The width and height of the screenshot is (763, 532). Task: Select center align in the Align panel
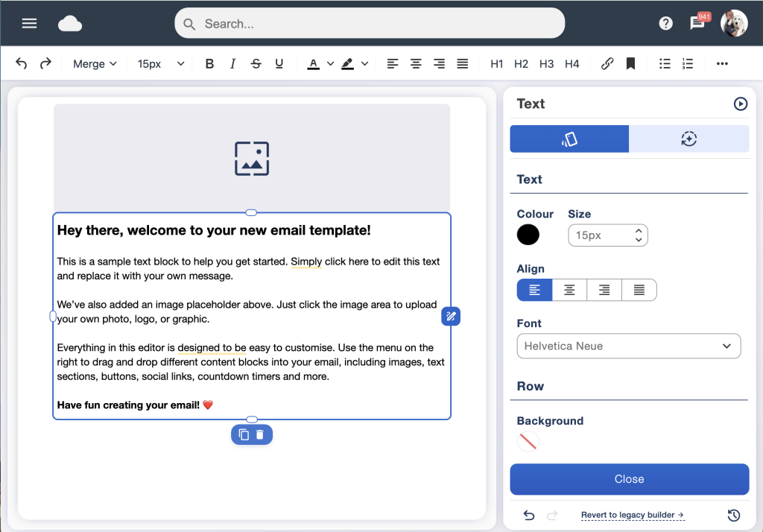[569, 290]
